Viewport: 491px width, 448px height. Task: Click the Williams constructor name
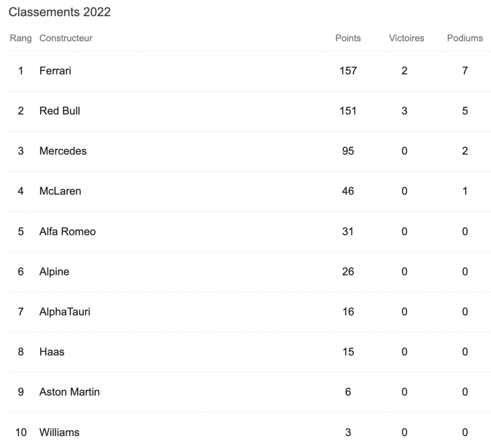tap(59, 432)
